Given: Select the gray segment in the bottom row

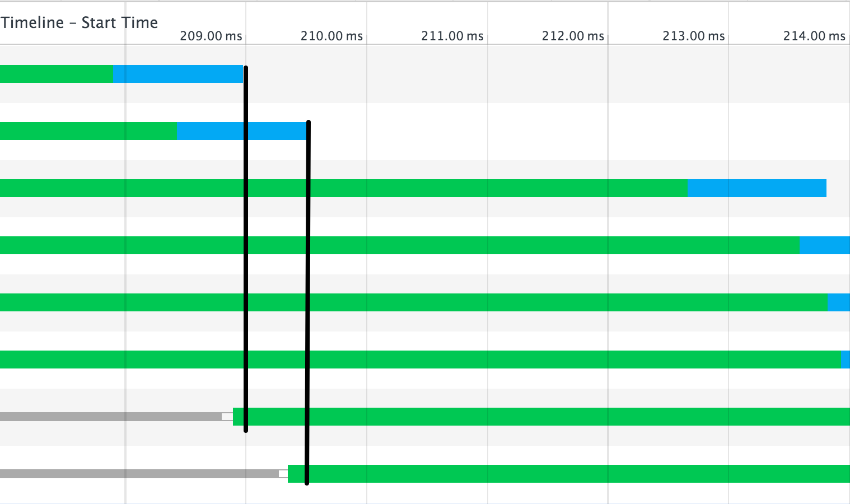Looking at the screenshot, I should click(139, 474).
